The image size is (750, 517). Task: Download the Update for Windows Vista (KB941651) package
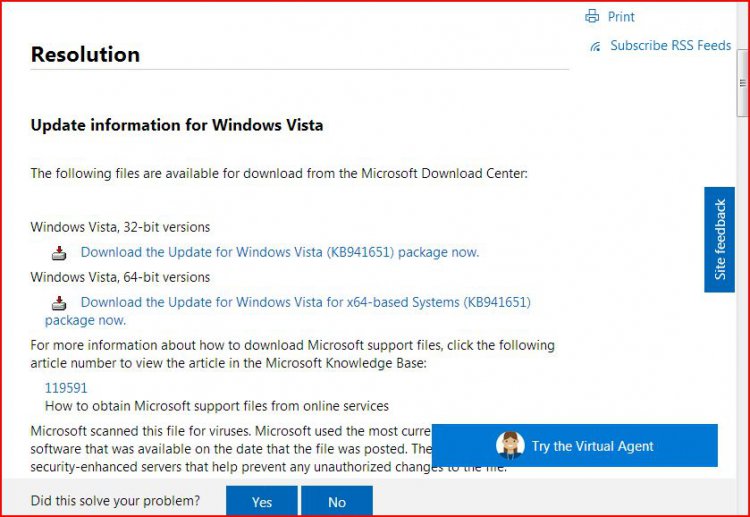279,252
